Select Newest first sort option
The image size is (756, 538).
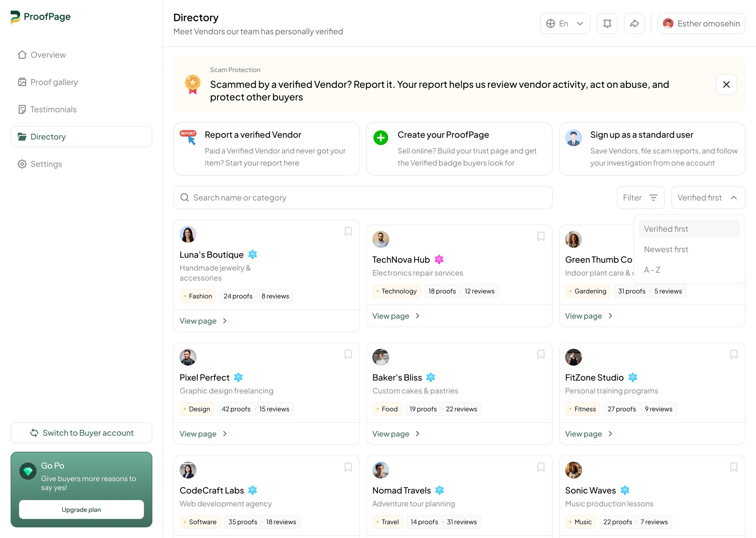pos(689,249)
